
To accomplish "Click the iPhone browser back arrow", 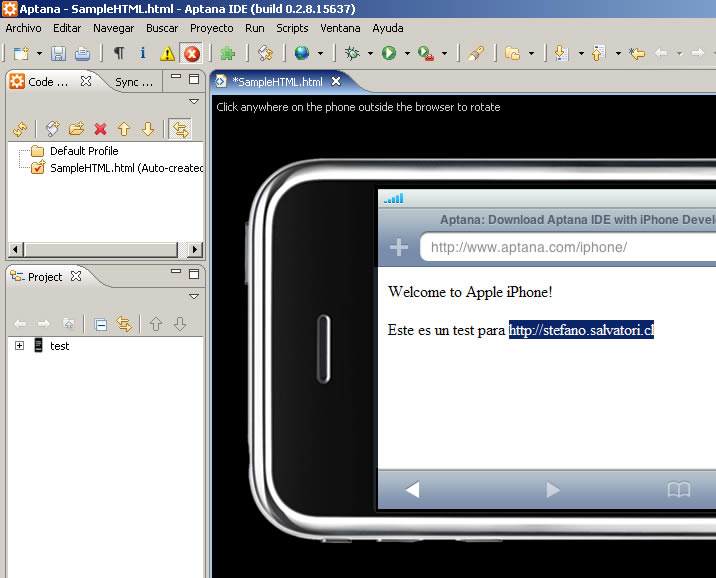I will point(412,489).
